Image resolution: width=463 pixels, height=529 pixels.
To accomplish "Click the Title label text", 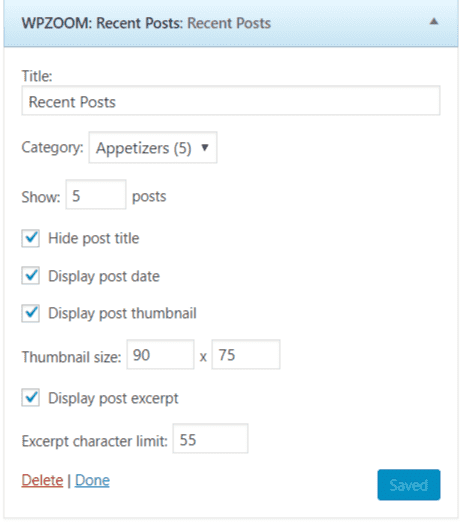I will pos(37,76).
